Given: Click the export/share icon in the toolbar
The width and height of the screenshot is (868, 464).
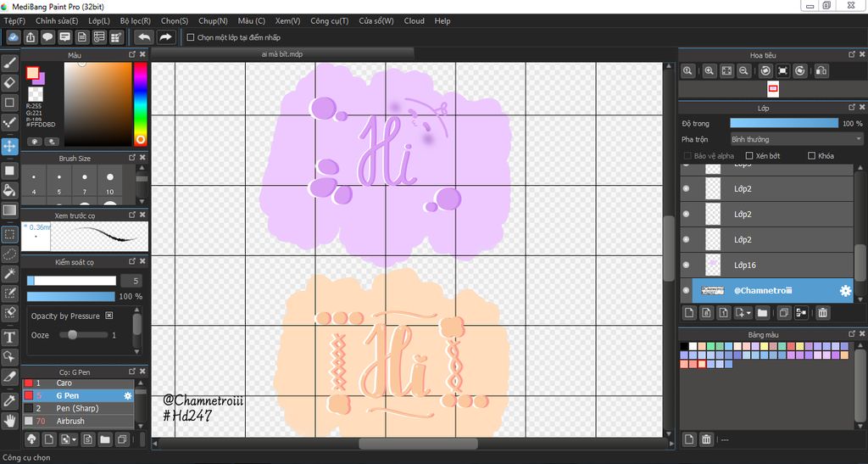Looking at the screenshot, I should point(31,37).
